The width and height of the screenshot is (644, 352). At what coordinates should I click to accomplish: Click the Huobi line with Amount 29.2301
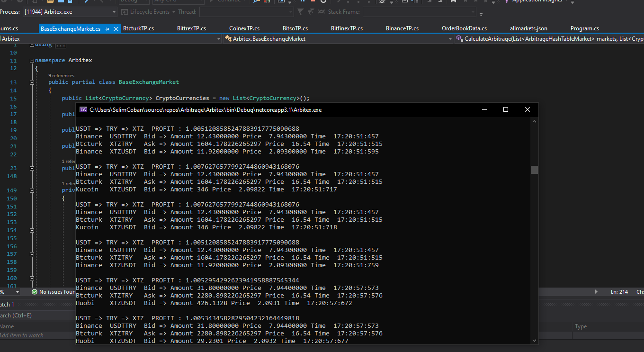coord(212,341)
